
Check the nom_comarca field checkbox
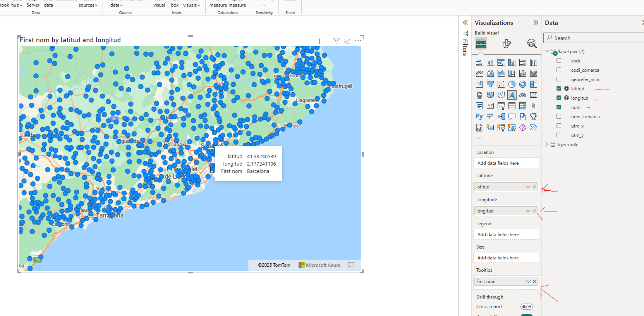click(559, 116)
